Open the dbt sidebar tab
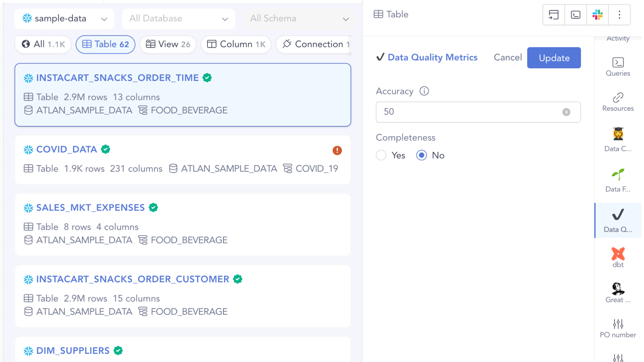 coord(618,257)
